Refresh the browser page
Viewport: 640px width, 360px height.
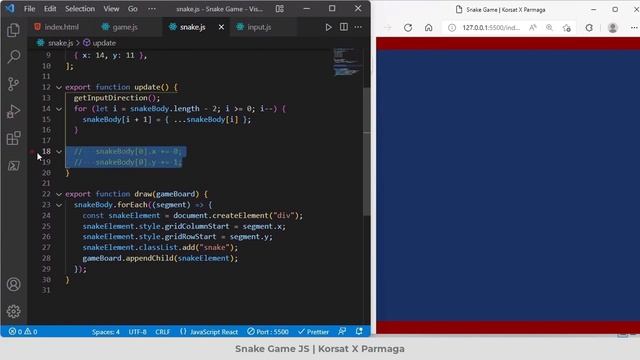click(408, 28)
